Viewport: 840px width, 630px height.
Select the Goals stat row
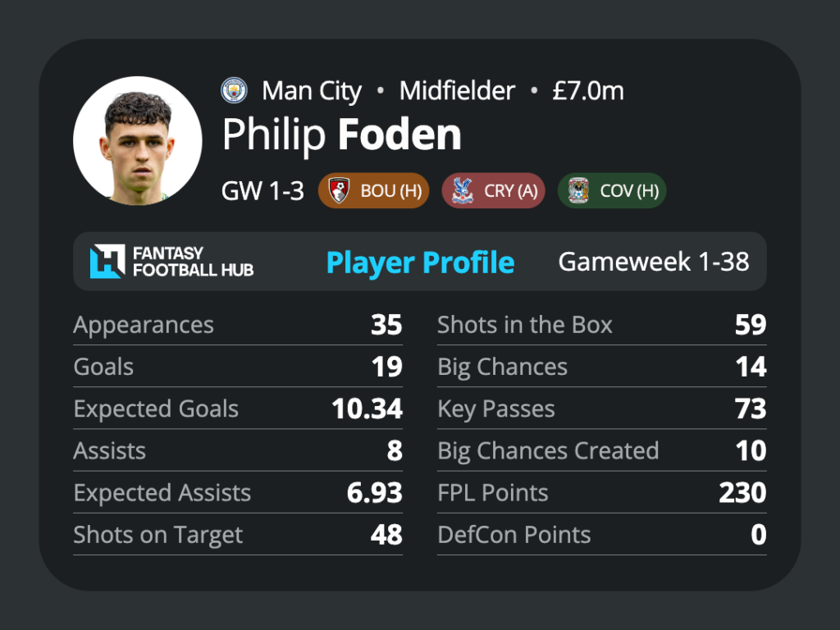pyautogui.click(x=238, y=367)
